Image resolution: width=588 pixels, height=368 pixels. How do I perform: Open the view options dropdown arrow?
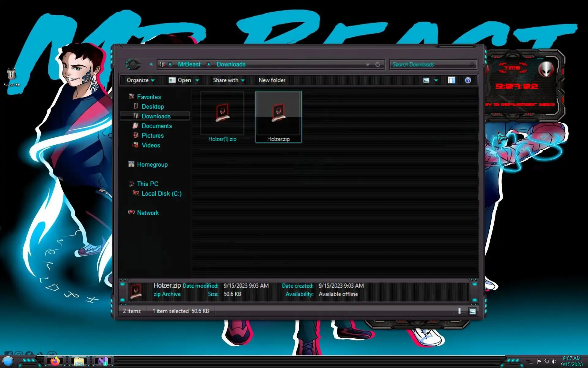point(436,80)
